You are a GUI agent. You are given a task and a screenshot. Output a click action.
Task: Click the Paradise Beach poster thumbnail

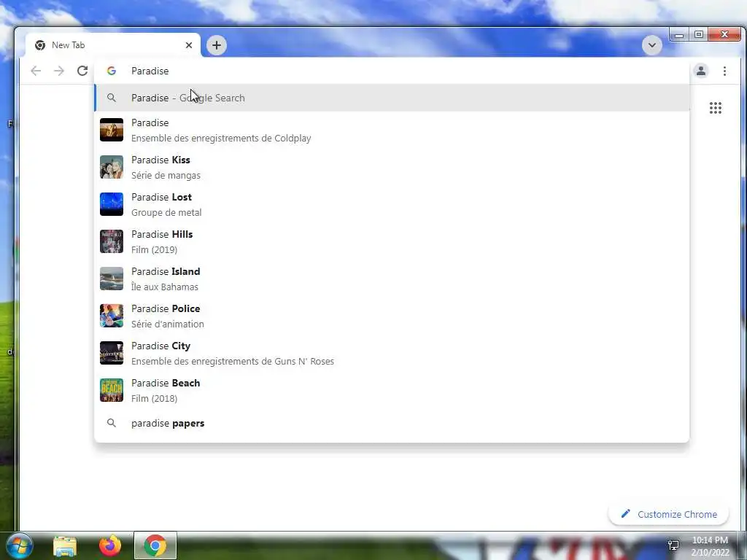coord(112,390)
